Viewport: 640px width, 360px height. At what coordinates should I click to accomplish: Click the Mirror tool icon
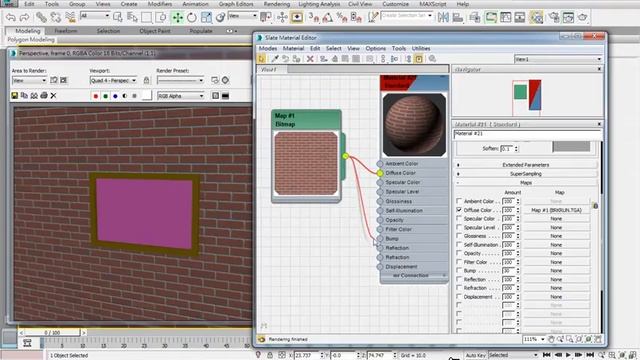pos(443,17)
